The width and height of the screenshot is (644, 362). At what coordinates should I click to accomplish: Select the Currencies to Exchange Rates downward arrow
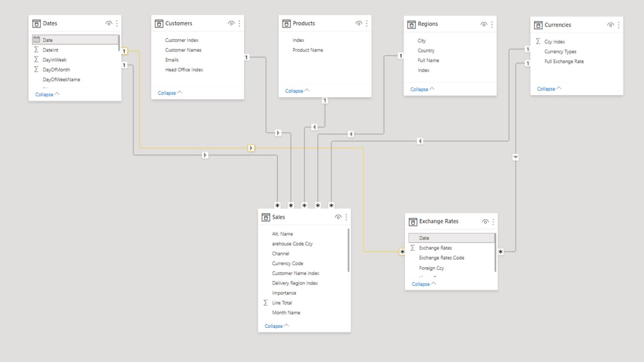point(516,157)
